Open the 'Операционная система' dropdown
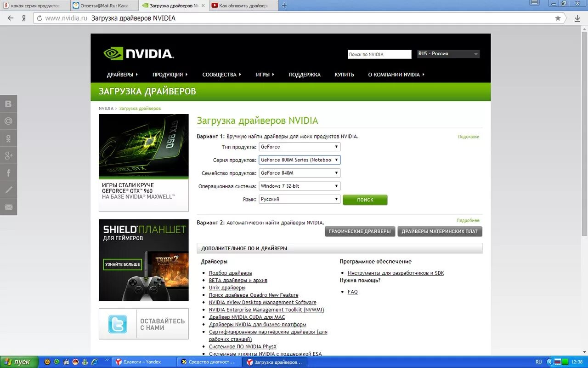 click(300, 186)
